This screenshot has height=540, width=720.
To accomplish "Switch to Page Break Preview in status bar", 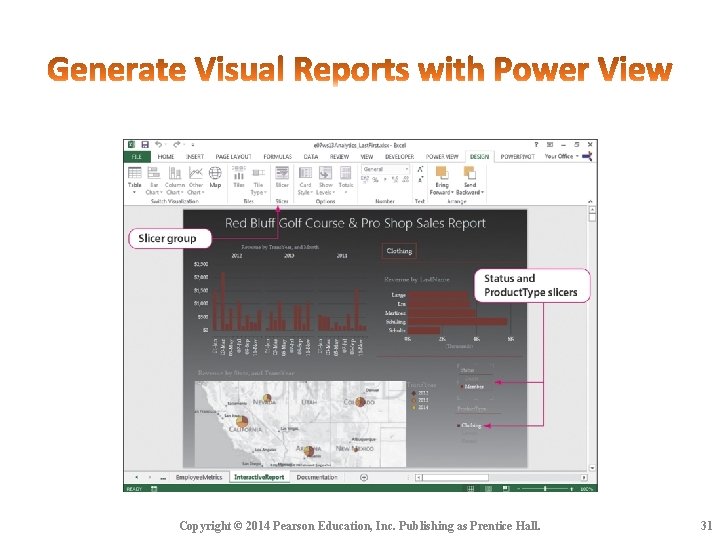I will pos(506,489).
